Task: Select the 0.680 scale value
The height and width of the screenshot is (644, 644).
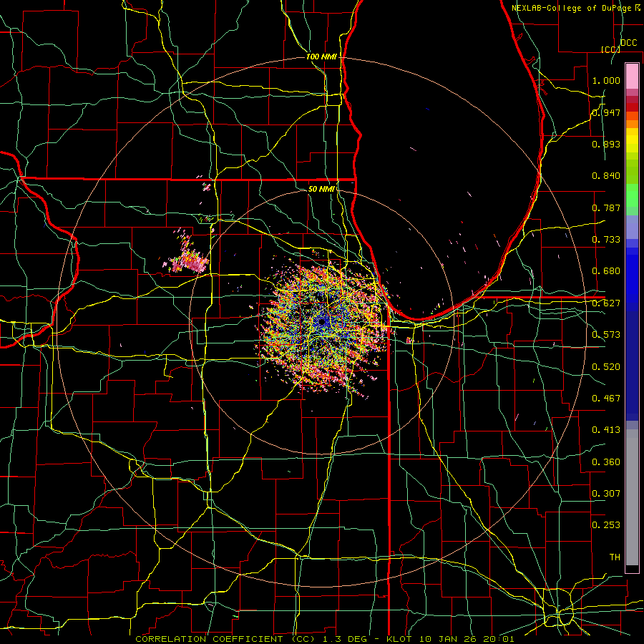Action: point(606,271)
